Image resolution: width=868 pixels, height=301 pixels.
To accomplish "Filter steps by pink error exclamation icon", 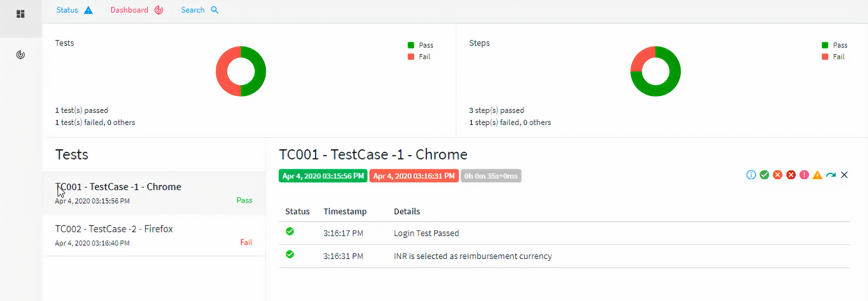I will pos(804,175).
